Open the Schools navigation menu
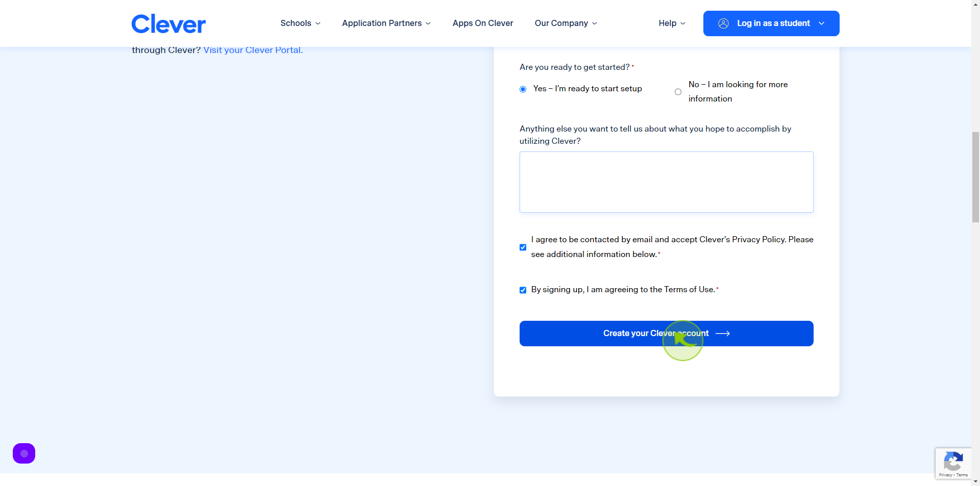Image resolution: width=980 pixels, height=486 pixels. 301,23
